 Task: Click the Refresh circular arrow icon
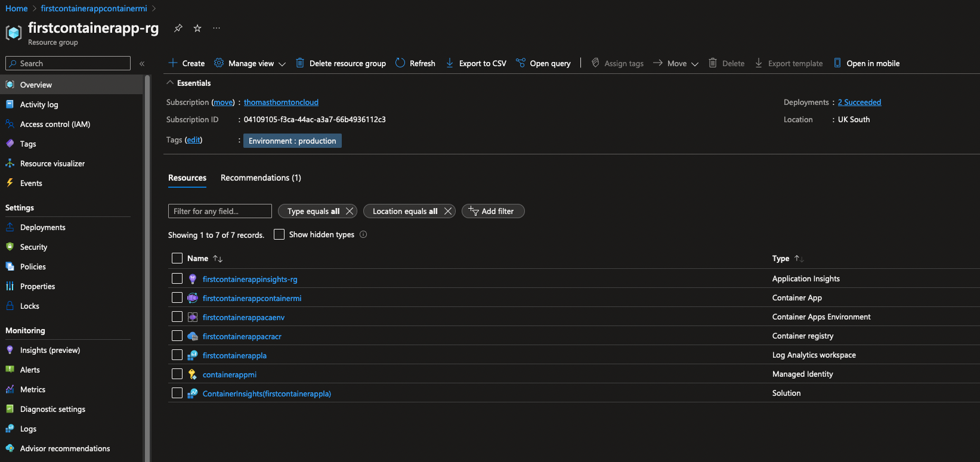tap(400, 63)
